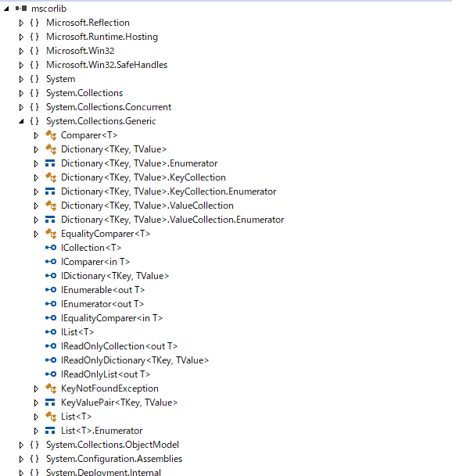Expand the EqualityComparer<T> node

tap(36, 234)
